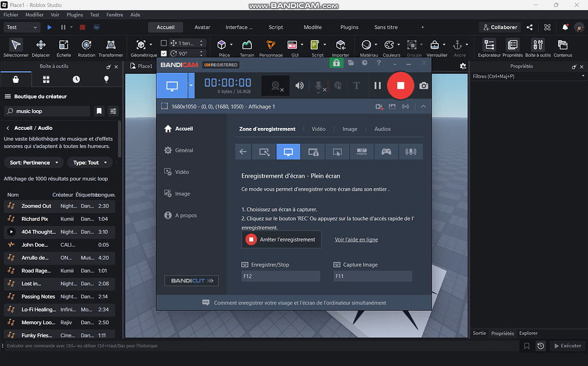Image resolution: width=588 pixels, height=366 pixels.
Task: Click the Couleurs palette icon
Action: click(389, 45)
